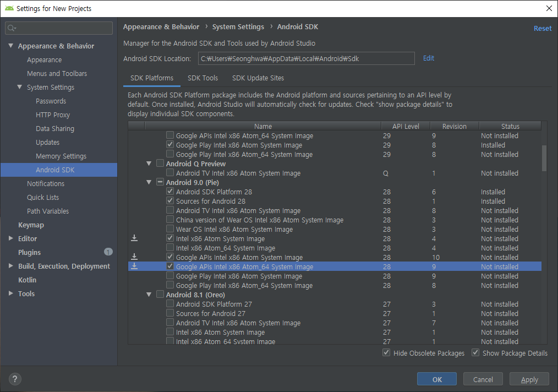Click the Android SDK Location field
This screenshot has width=558, height=392.
306,58
